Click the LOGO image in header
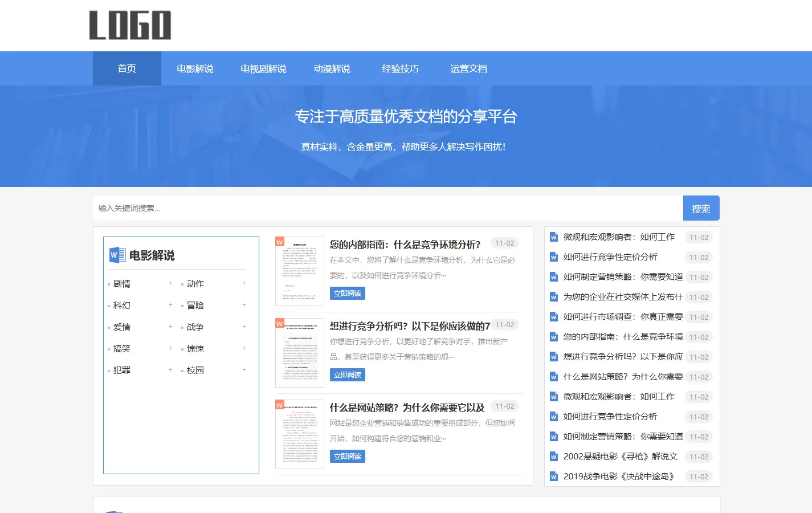 [130, 26]
